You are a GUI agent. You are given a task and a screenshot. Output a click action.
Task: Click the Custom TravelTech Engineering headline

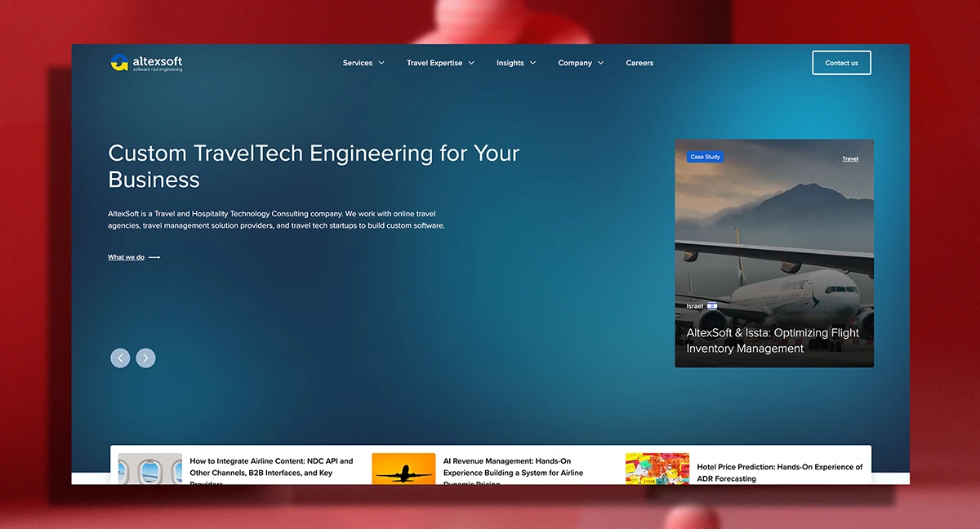pos(314,166)
